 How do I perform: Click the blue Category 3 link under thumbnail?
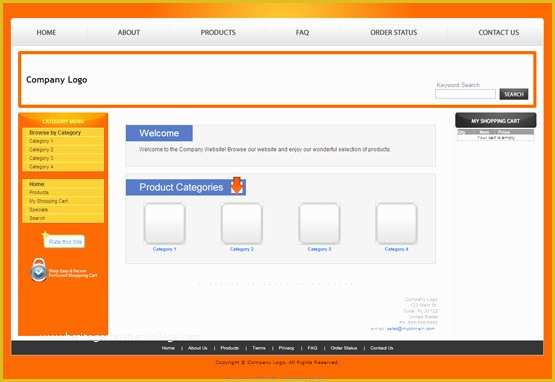319,249
